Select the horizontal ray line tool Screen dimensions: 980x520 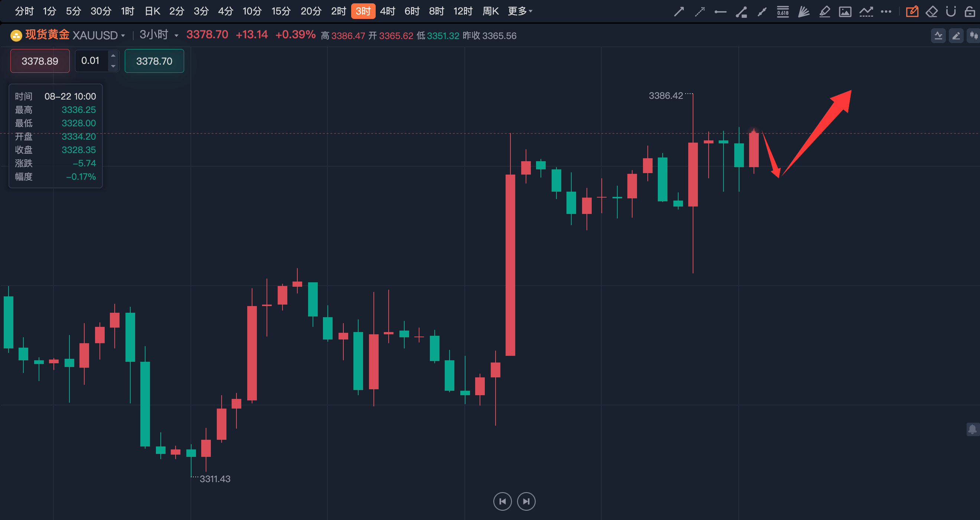[x=720, y=12]
